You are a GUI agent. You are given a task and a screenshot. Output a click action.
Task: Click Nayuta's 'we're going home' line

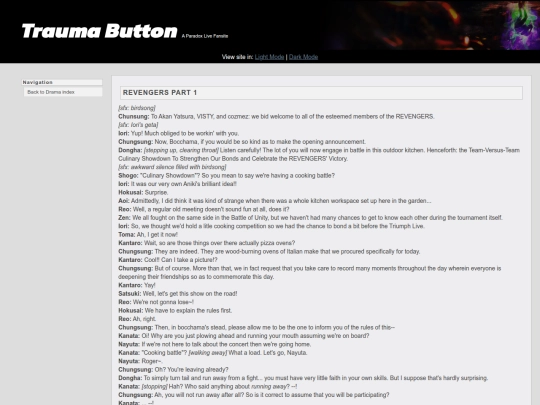[215, 344]
